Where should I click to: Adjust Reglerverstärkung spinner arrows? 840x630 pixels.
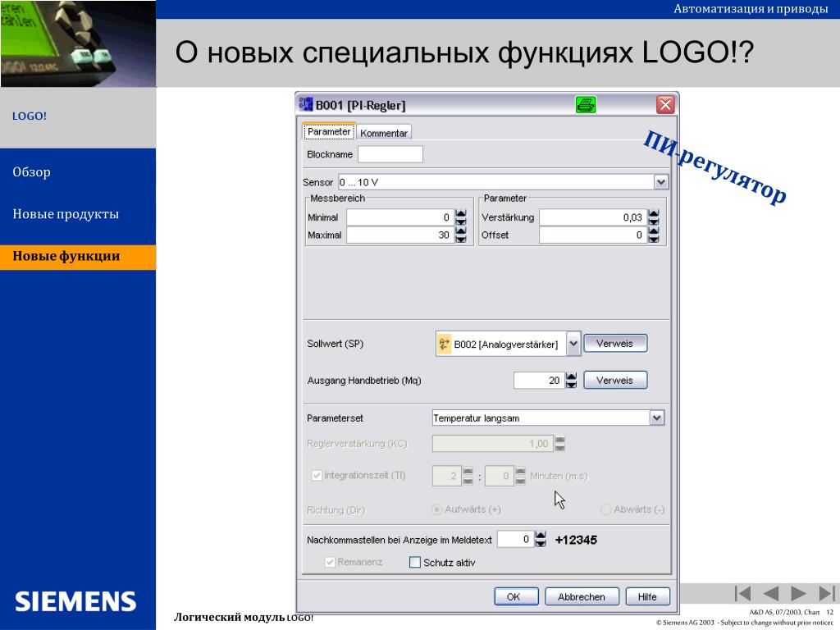coord(559,444)
